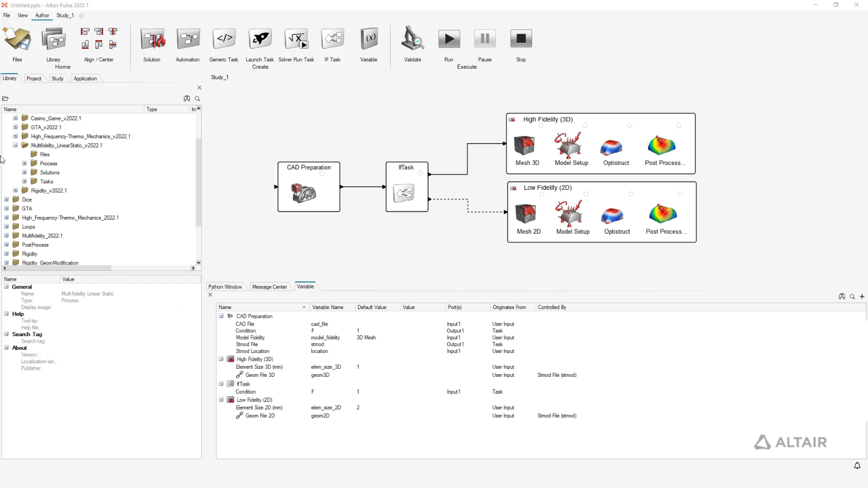Close the Variable panel
The height and width of the screenshot is (488, 868).
(x=210, y=295)
